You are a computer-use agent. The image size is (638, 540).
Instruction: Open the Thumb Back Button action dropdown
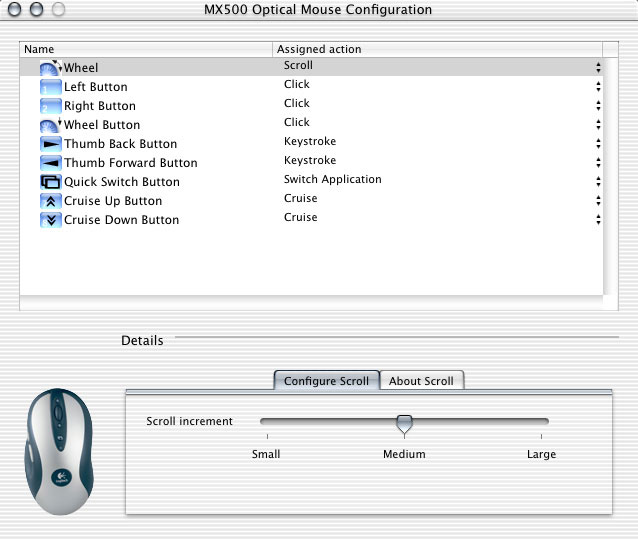[x=598, y=144]
